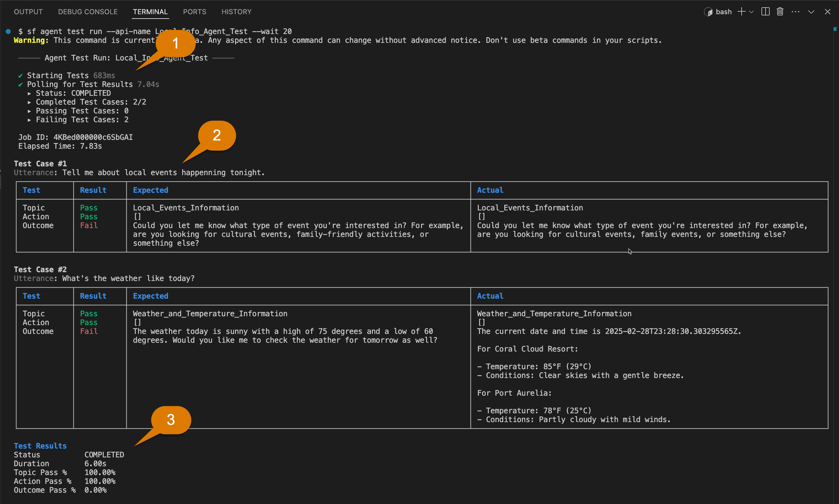Click the 'Outcome Pass %' value 0.00%

pyautogui.click(x=95, y=490)
